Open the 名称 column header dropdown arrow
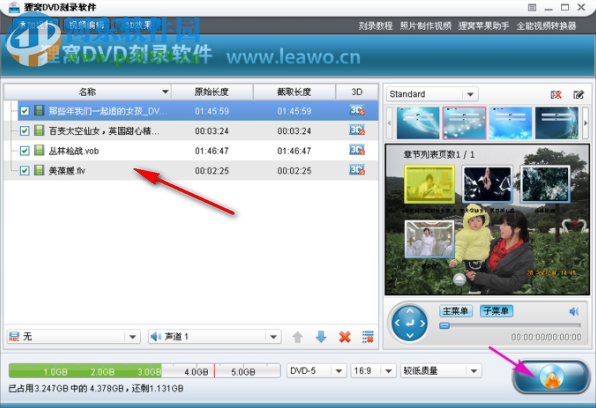Screen dimensions: 596x408 pos(165,92)
